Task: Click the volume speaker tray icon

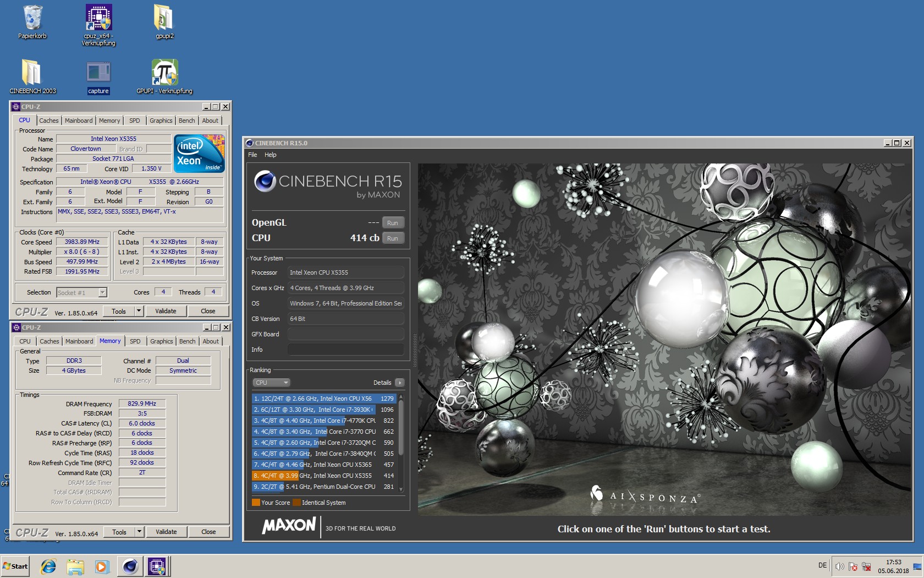Action: (x=840, y=566)
